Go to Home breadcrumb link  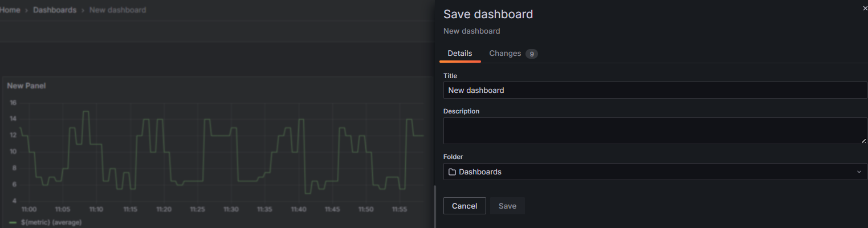10,10
